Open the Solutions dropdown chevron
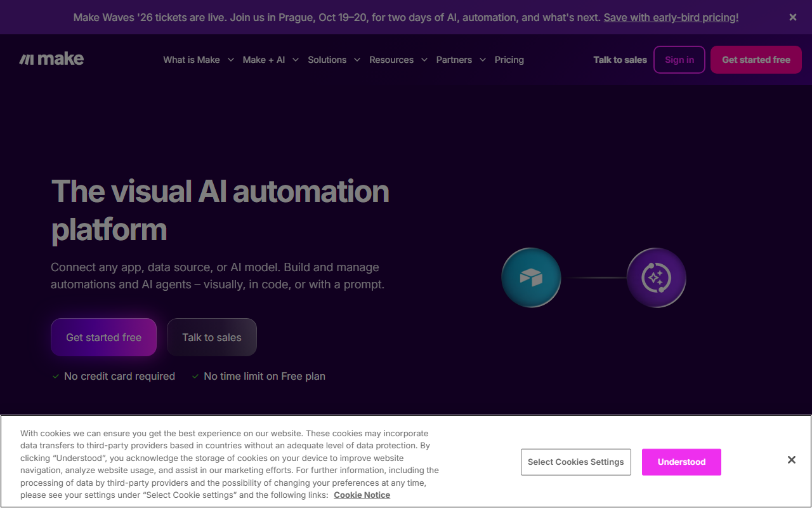 pyautogui.click(x=357, y=60)
